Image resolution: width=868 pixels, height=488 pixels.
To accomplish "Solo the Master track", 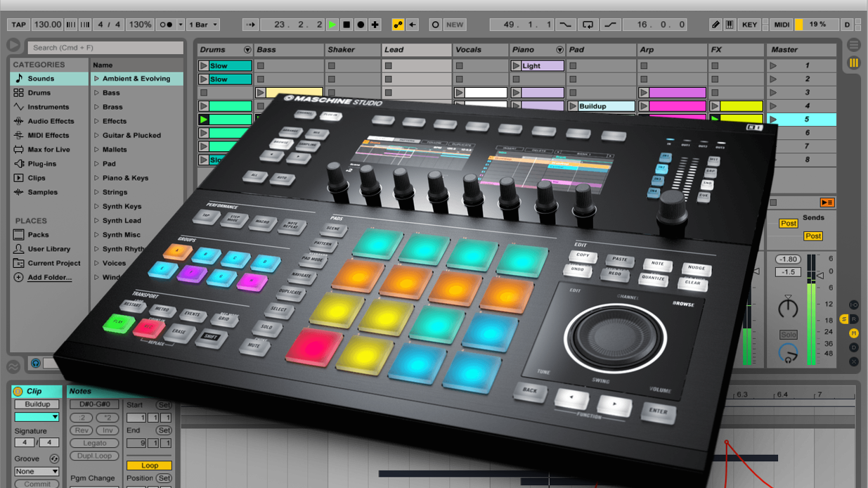I will [789, 333].
